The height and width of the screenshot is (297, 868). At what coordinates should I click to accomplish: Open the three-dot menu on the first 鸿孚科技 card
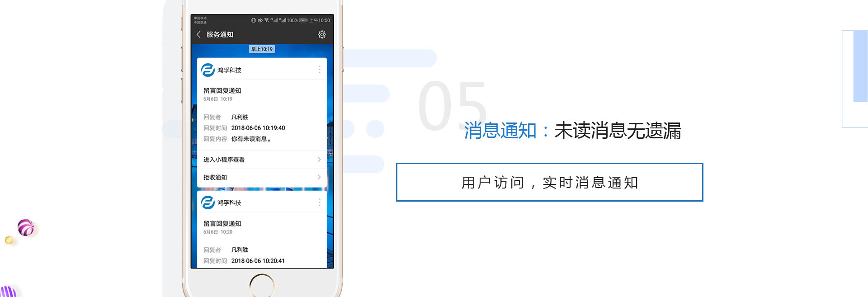pyautogui.click(x=320, y=69)
